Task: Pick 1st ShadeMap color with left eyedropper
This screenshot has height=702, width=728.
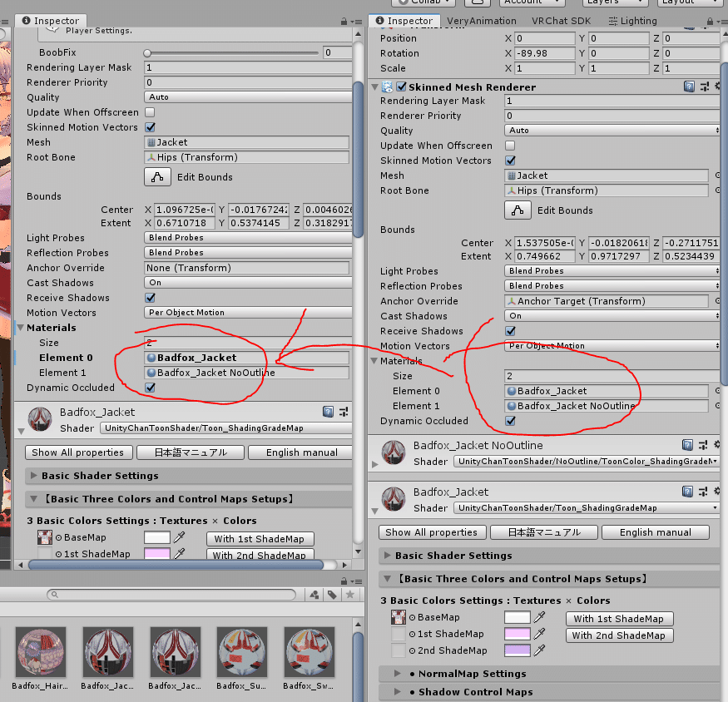Action: tap(179, 553)
